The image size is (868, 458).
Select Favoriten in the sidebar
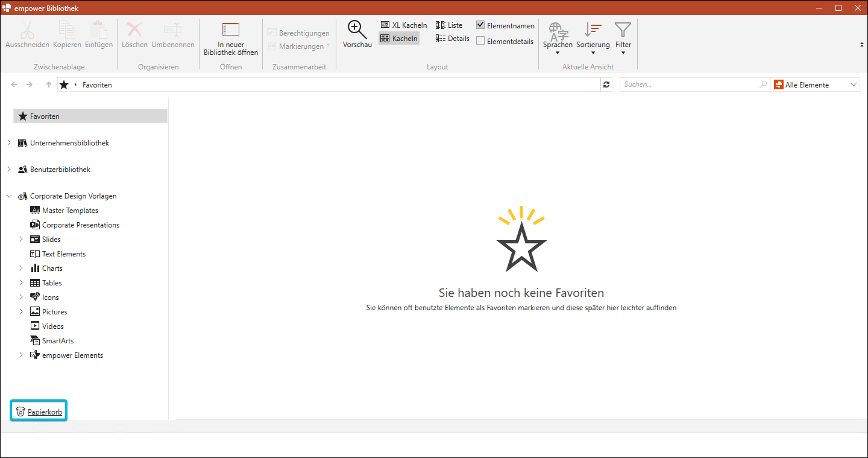tap(90, 116)
